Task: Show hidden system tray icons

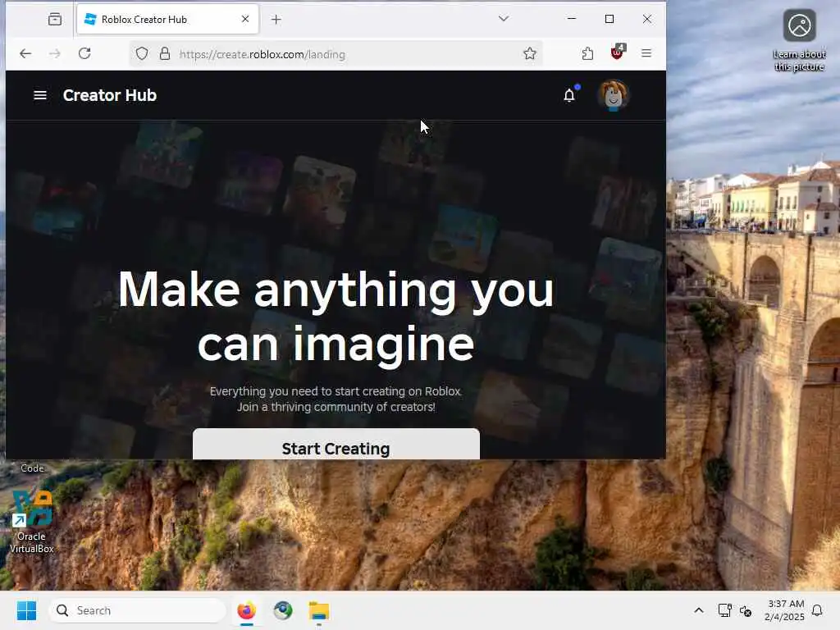Action: [x=699, y=610]
